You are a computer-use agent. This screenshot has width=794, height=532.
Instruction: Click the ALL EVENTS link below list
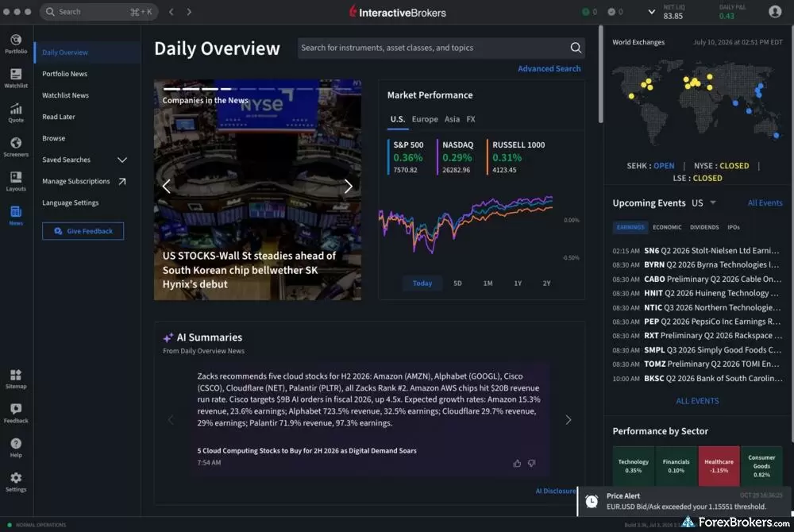click(x=697, y=401)
